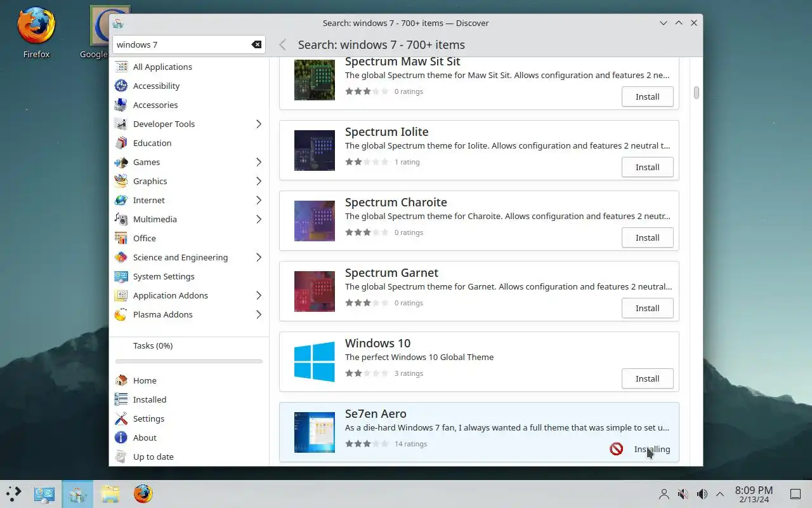The height and width of the screenshot is (508, 812).
Task: Open the Tasks (0%) progress view
Action: click(153, 345)
